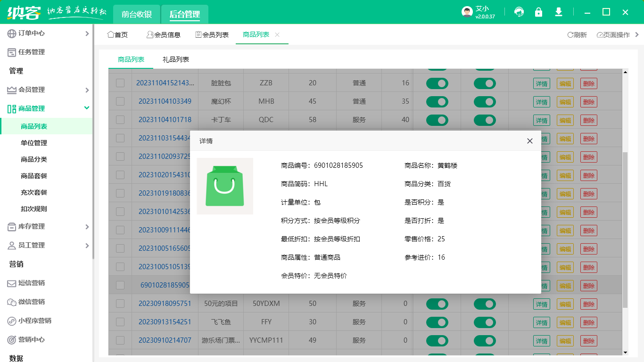Disable the first switch on 卡丁车 row
Screen dimensions: 644x362
coord(437,120)
